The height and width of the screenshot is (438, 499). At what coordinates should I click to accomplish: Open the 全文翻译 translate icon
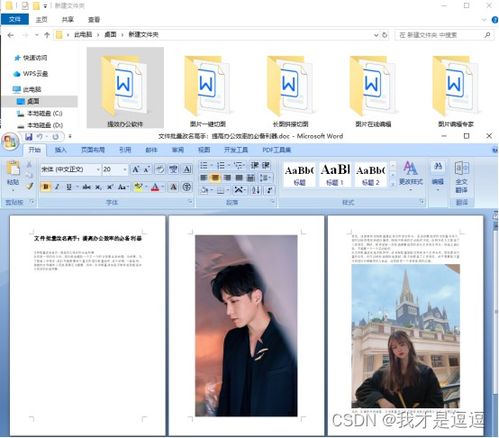[462, 177]
